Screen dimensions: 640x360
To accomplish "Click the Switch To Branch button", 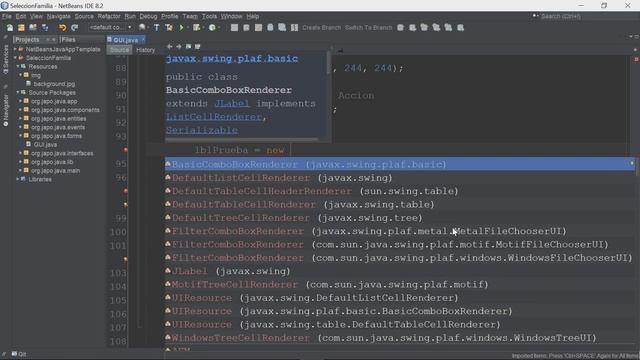I will (368, 28).
